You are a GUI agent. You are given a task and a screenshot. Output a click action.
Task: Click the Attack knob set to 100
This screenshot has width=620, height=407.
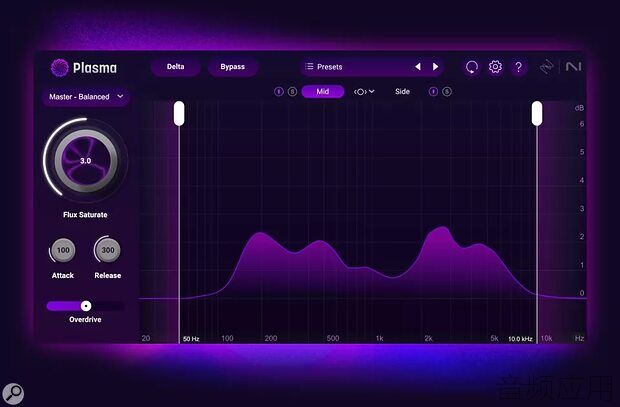[x=63, y=250]
